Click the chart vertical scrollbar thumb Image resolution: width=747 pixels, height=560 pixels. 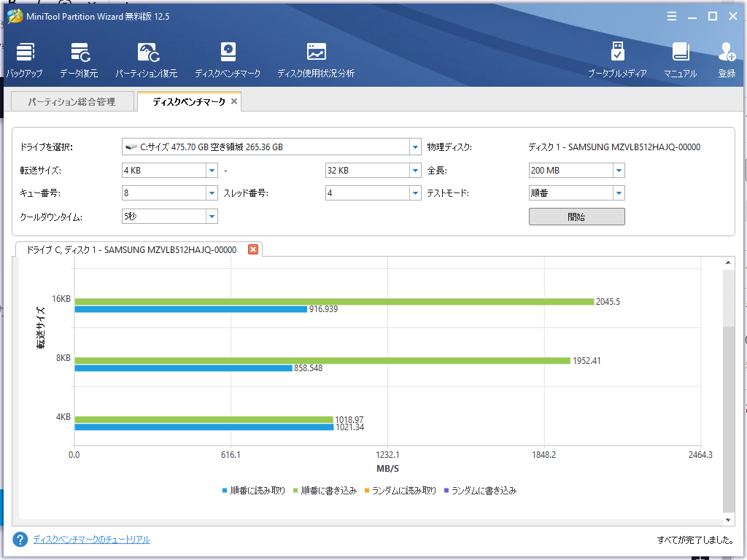(729, 419)
